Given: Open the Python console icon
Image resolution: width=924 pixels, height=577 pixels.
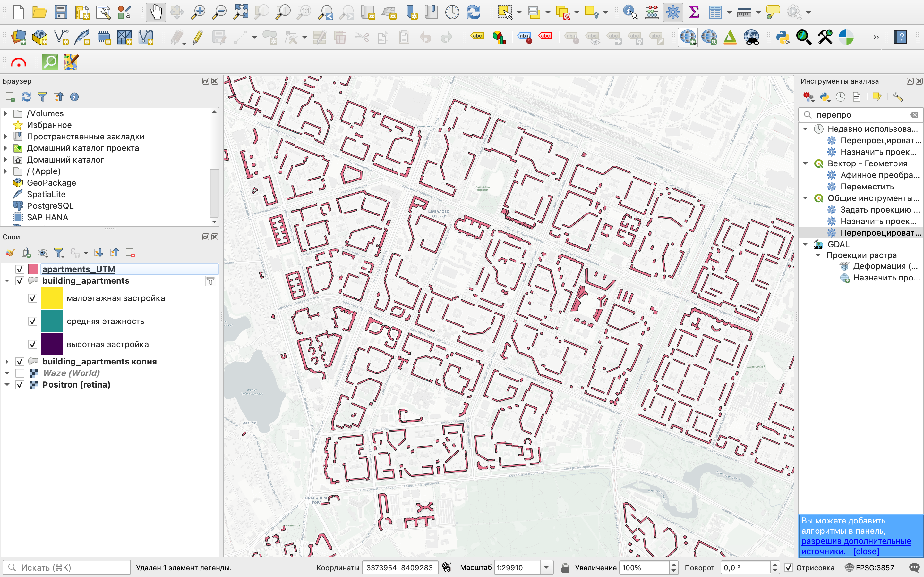Looking at the screenshot, I should 782,38.
